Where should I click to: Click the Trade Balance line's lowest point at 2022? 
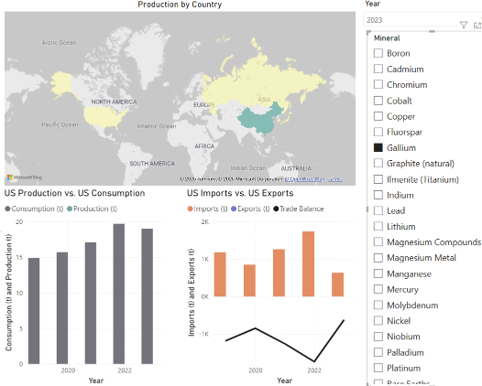pyautogui.click(x=314, y=361)
